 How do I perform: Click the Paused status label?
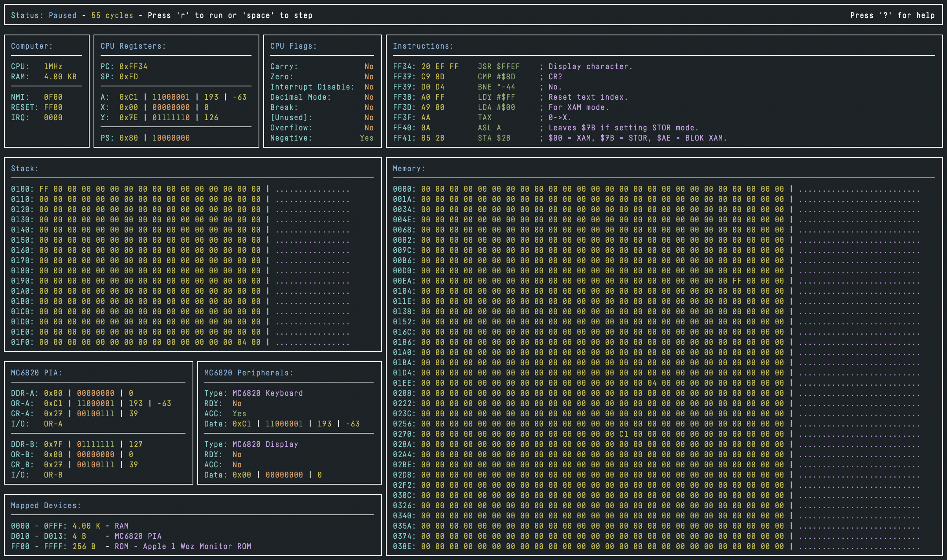(x=62, y=15)
